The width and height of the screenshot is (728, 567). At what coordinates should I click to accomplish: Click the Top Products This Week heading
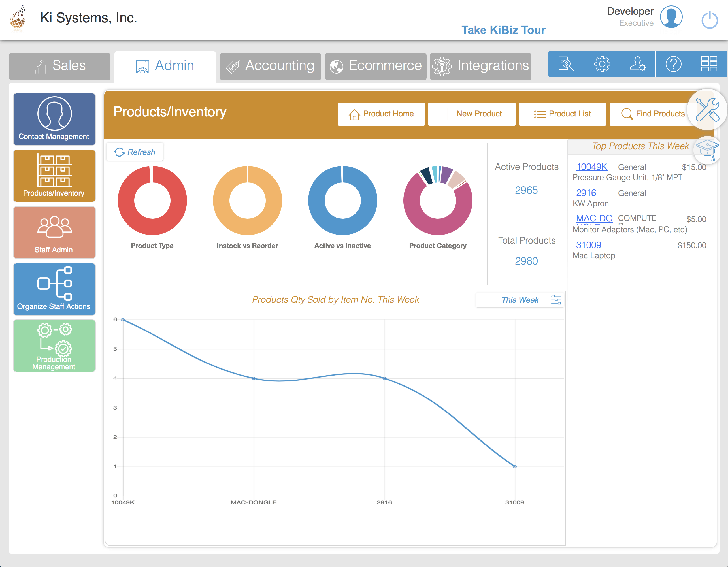[x=640, y=146]
